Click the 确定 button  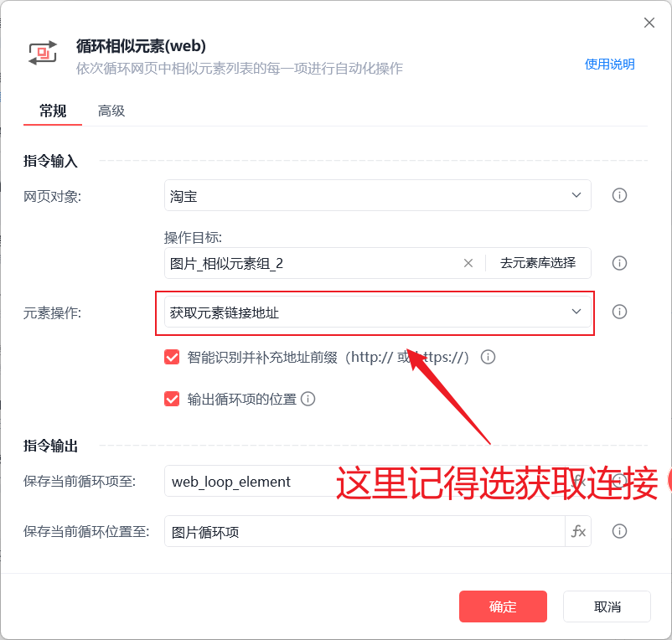[503, 606]
